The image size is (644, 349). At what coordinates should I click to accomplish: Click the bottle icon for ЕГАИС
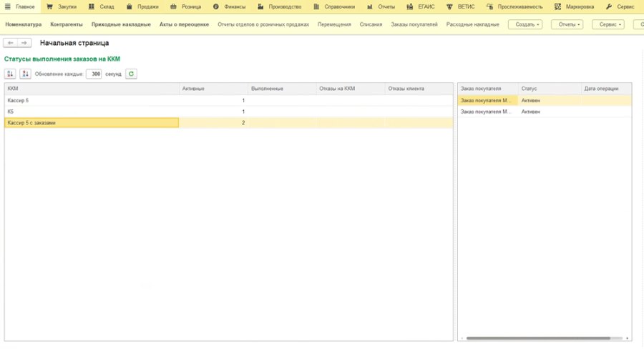click(x=409, y=6)
